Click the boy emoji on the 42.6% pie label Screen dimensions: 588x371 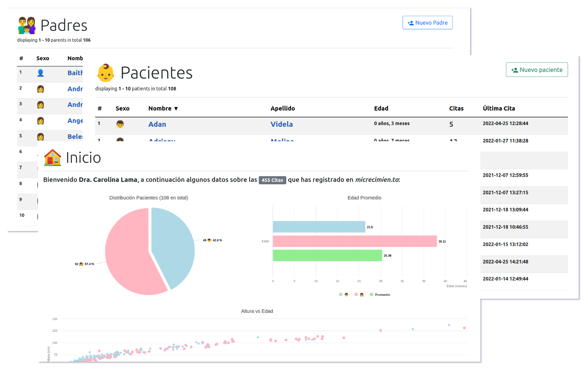(x=209, y=241)
